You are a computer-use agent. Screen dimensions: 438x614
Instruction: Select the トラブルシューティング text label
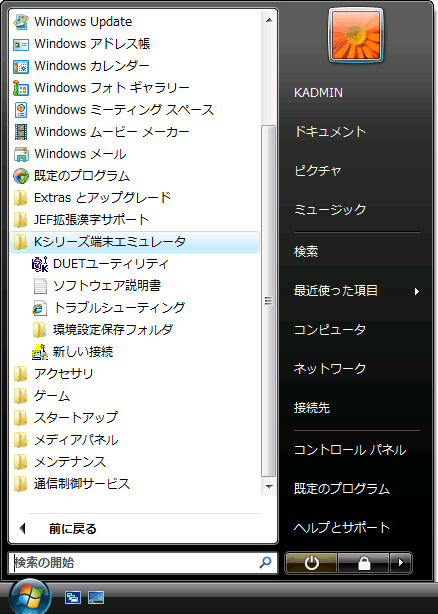tap(119, 308)
